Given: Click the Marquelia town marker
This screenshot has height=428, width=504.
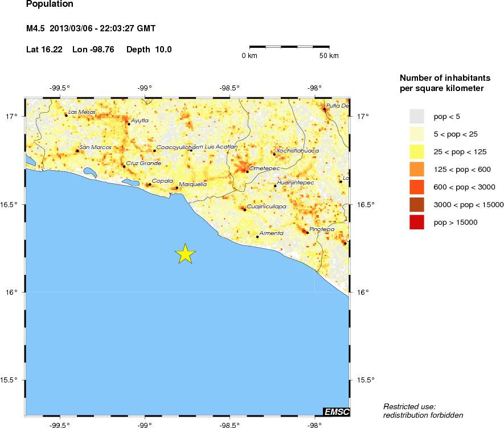Looking at the screenshot, I should (x=177, y=187).
